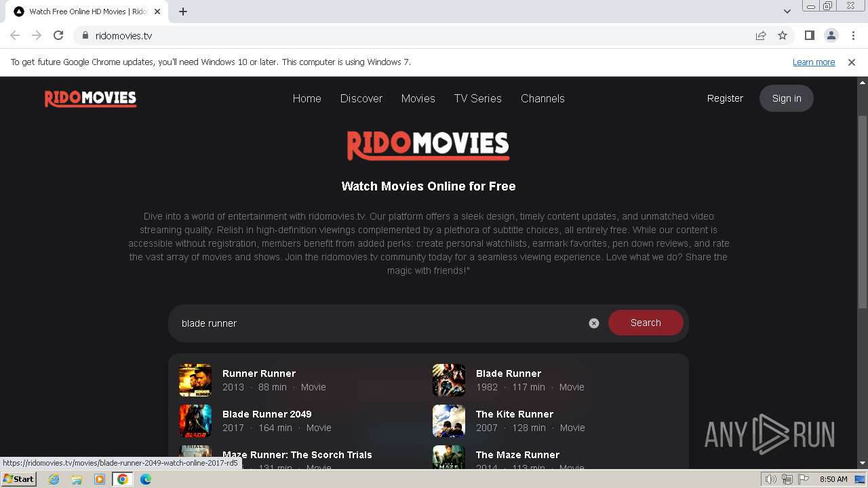The image size is (868, 488).
Task: Click the network icon in the system tray
Action: (787, 479)
